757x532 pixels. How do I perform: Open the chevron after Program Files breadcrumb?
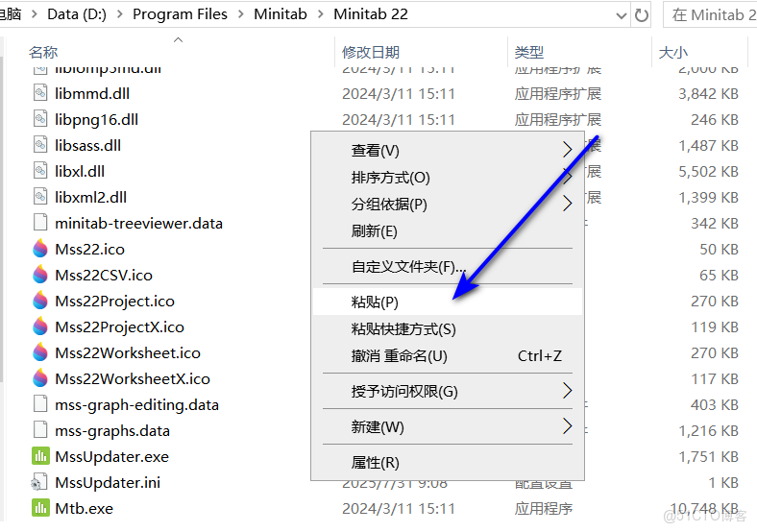[240, 14]
